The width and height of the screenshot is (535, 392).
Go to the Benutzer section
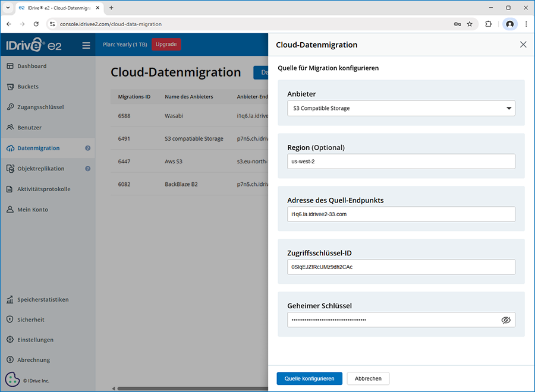click(29, 128)
